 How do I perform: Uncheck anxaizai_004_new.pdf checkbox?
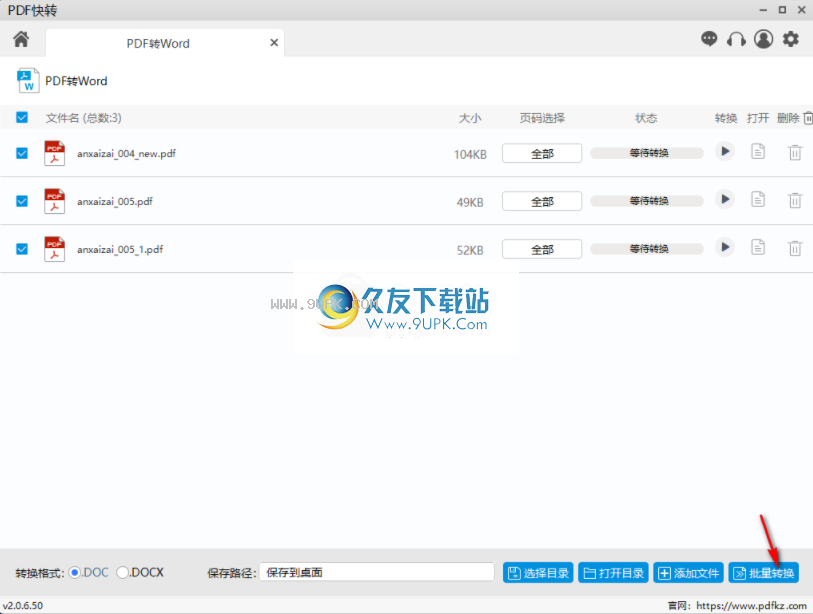22,153
